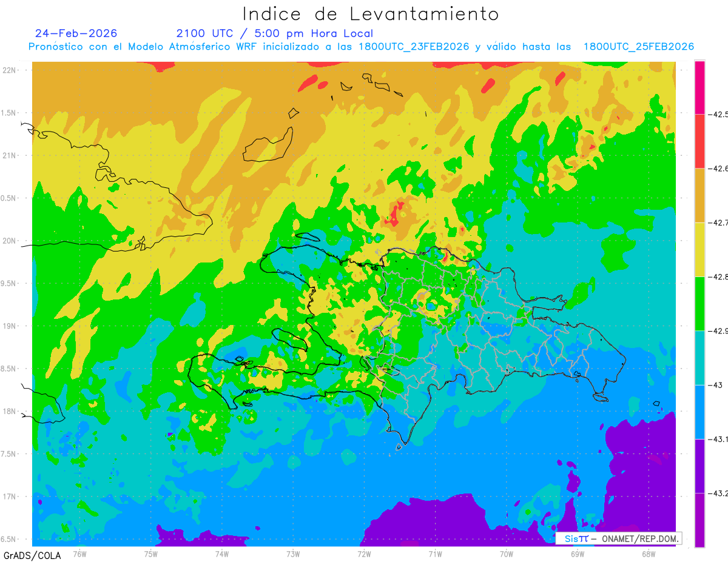Image resolution: width=728 pixels, height=562 pixels.
Task: Select the red color bar segment
Action: click(x=699, y=141)
